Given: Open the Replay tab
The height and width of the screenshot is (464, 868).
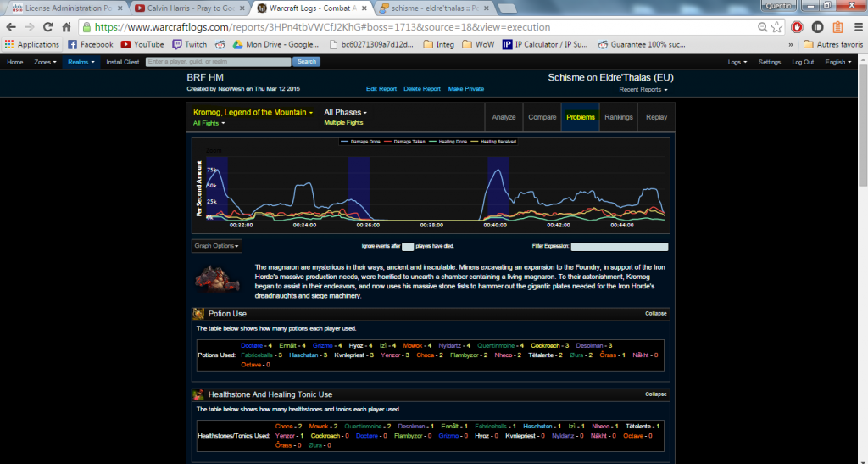Looking at the screenshot, I should tap(657, 117).
